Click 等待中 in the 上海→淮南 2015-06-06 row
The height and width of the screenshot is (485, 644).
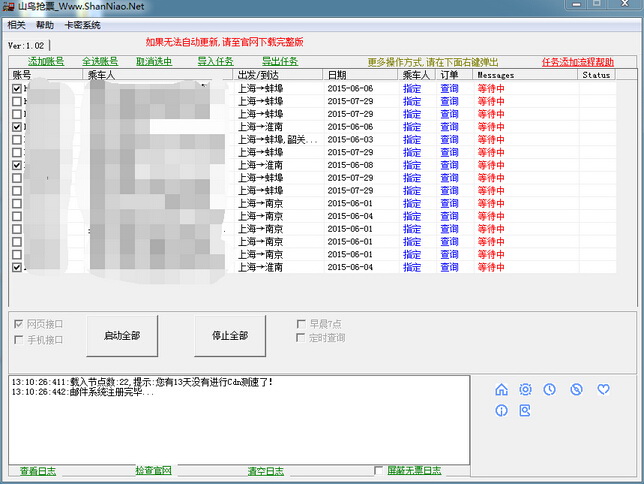pyautogui.click(x=491, y=126)
